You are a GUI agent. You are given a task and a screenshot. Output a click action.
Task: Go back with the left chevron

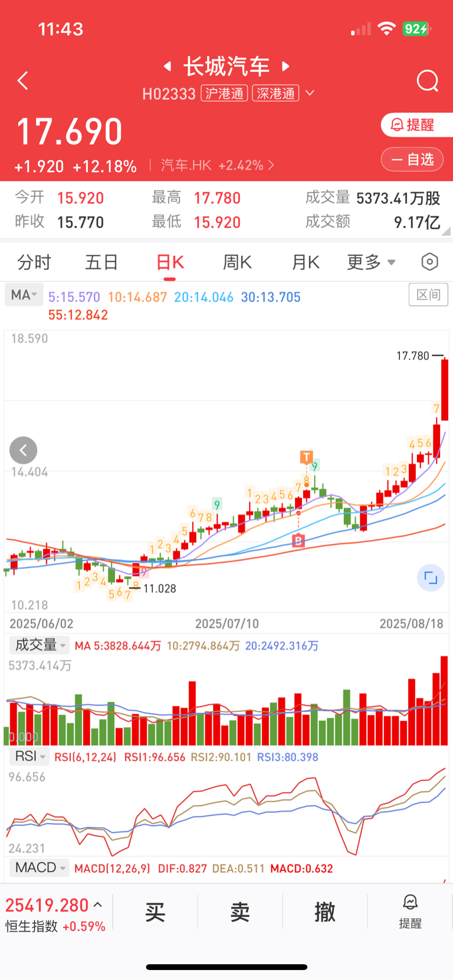click(23, 81)
